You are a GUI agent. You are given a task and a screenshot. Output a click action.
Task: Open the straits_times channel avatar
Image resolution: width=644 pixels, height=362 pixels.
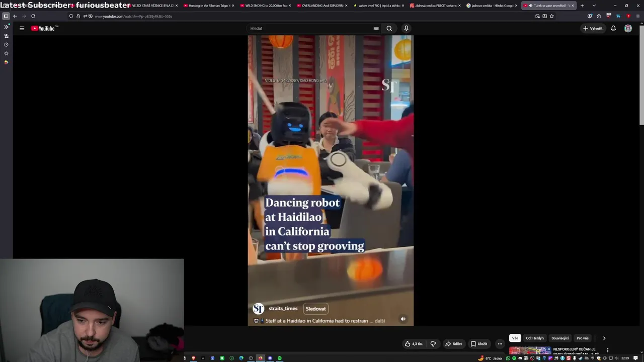click(258, 309)
